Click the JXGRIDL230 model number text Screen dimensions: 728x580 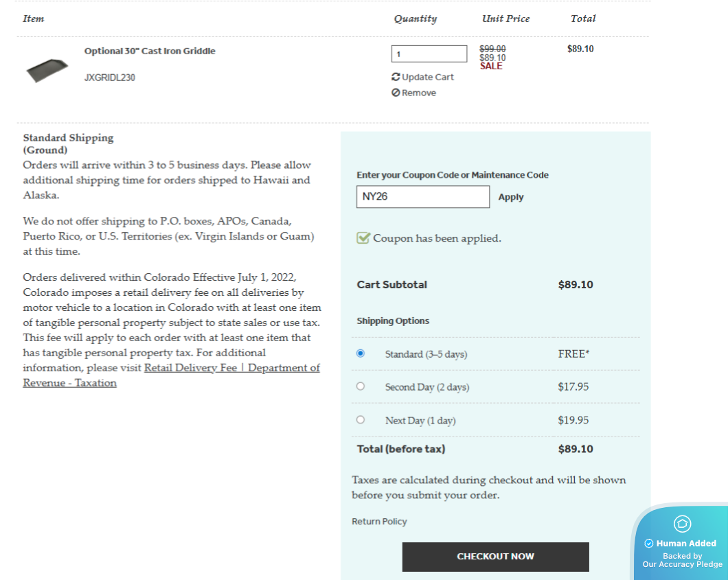[110, 78]
